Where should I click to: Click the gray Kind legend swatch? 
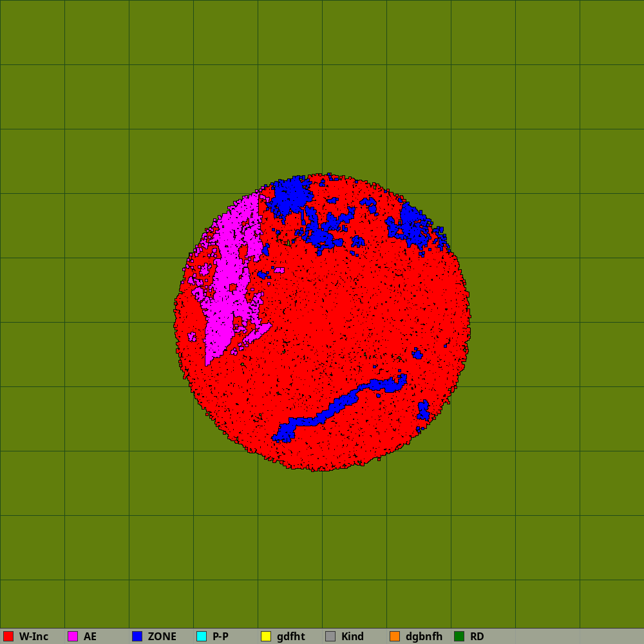330,636
